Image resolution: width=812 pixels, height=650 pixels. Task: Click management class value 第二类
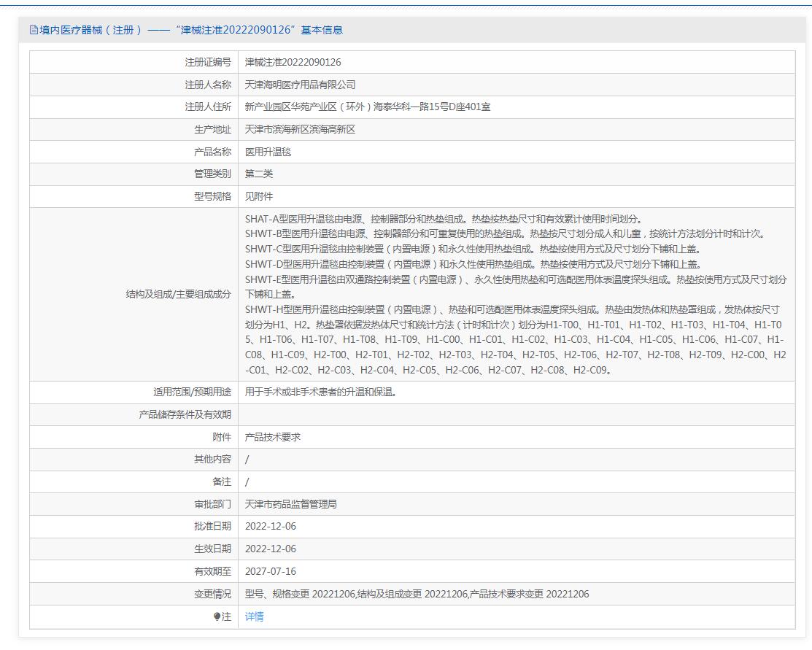[x=258, y=174]
